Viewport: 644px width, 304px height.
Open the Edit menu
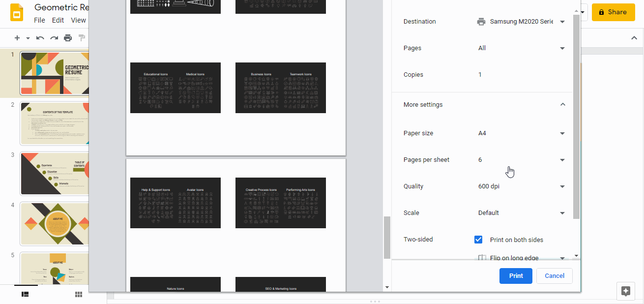point(58,20)
